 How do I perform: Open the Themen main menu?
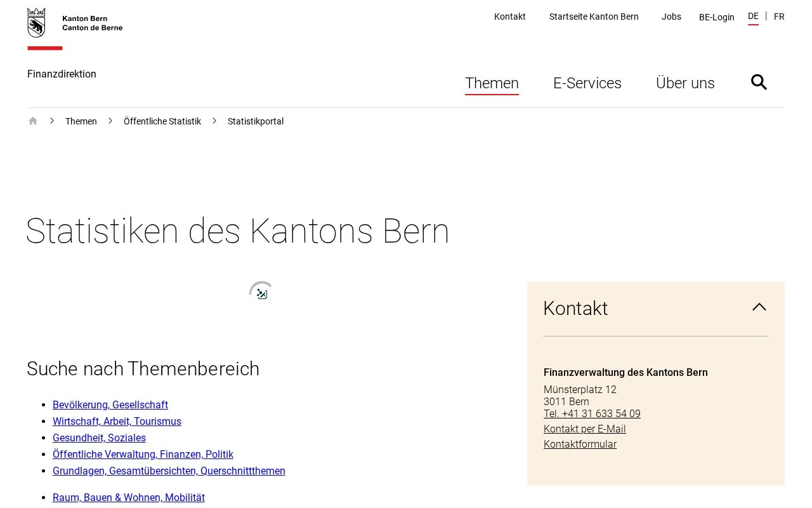click(x=492, y=83)
